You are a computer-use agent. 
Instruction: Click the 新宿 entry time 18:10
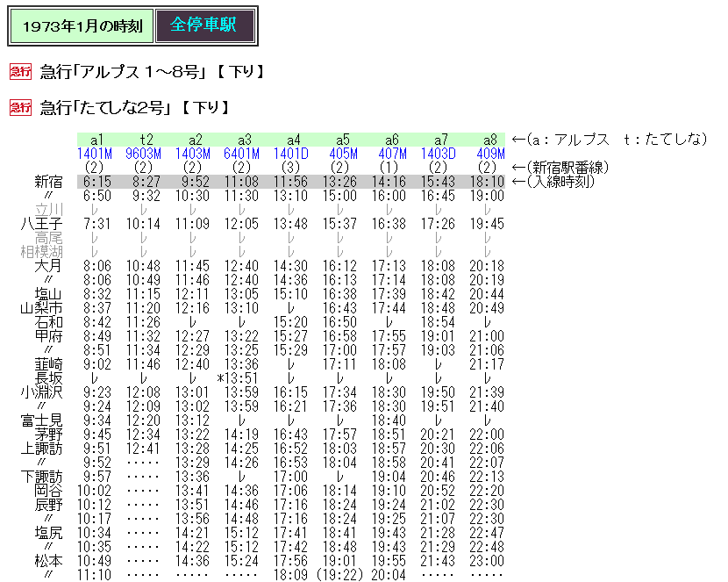[487, 182]
